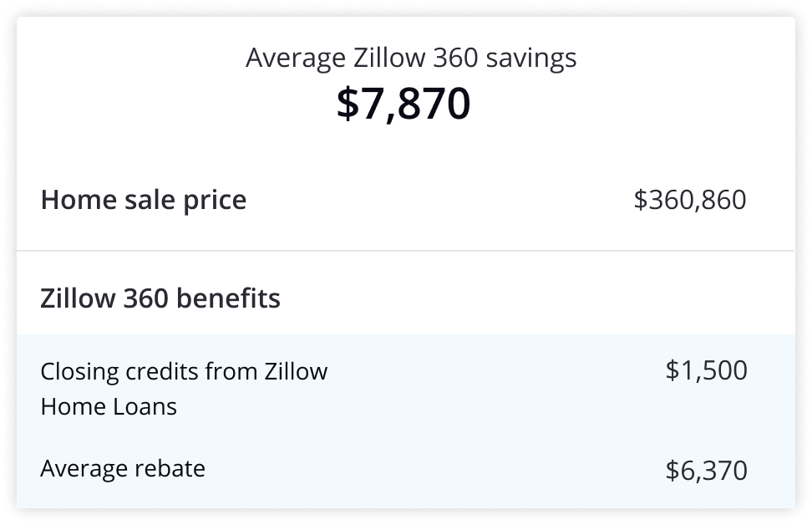Click the word Average in the top heading
Image resolution: width=812 pixels, height=525 pixels.
[296, 58]
